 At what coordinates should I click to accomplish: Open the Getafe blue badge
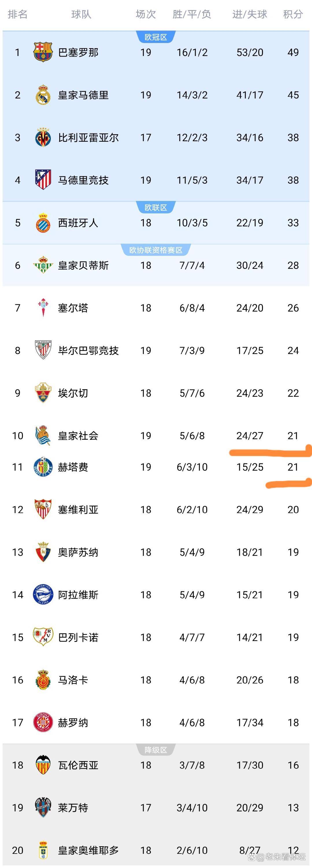[43, 467]
